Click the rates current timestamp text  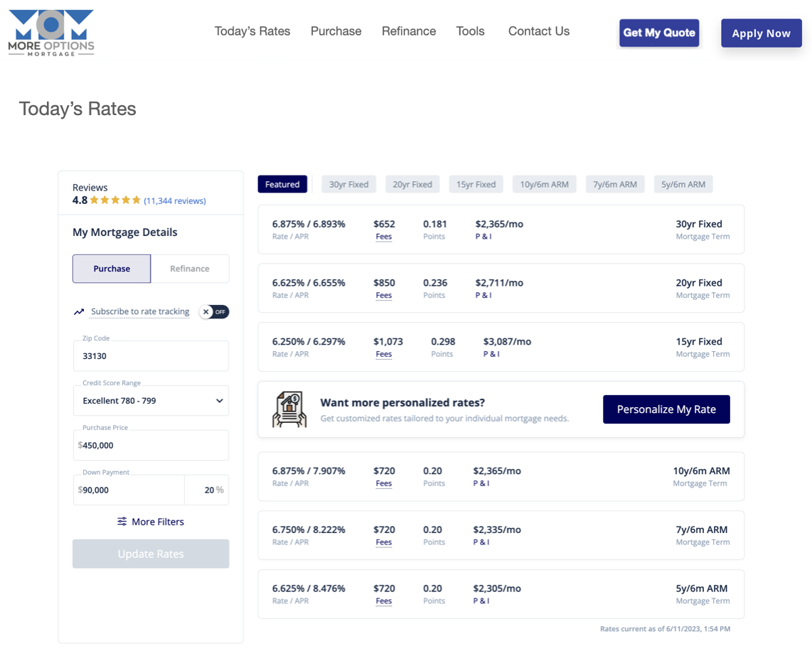pyautogui.click(x=665, y=629)
